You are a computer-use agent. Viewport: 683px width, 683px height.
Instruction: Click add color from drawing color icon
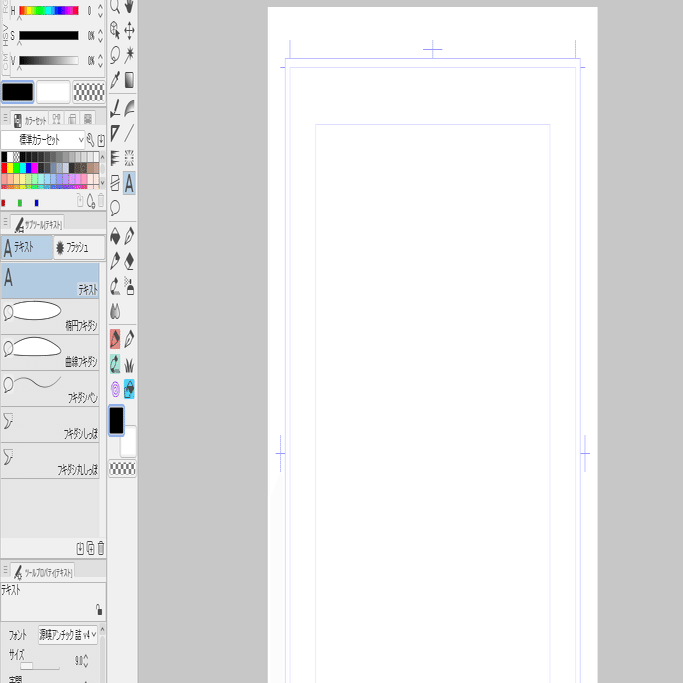[91, 200]
